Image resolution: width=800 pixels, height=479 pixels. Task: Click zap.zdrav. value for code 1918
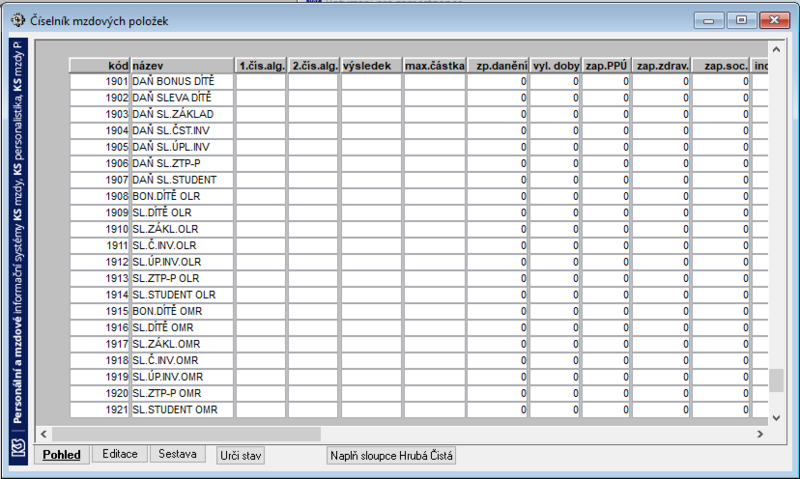click(x=661, y=361)
